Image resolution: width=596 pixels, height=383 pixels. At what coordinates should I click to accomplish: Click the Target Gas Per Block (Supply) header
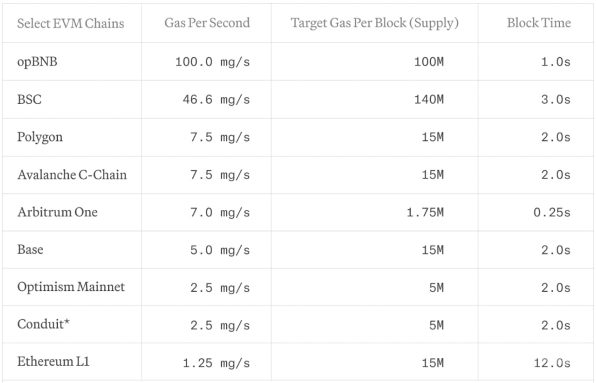click(x=375, y=23)
